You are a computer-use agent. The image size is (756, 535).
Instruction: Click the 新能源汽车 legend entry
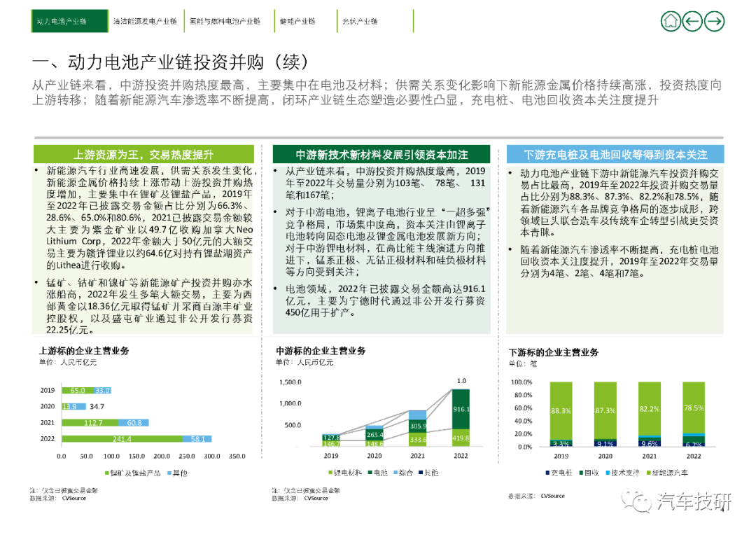click(x=667, y=473)
